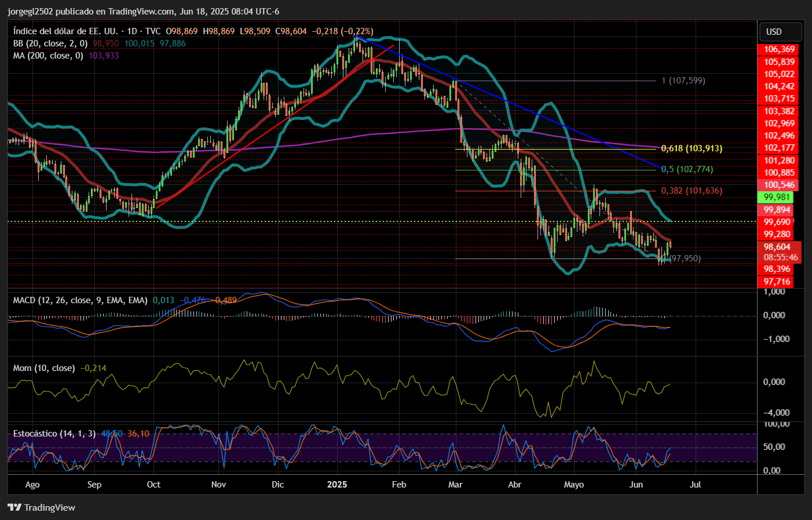Click the 102,496 price label
The image size is (812, 520).
tap(779, 136)
